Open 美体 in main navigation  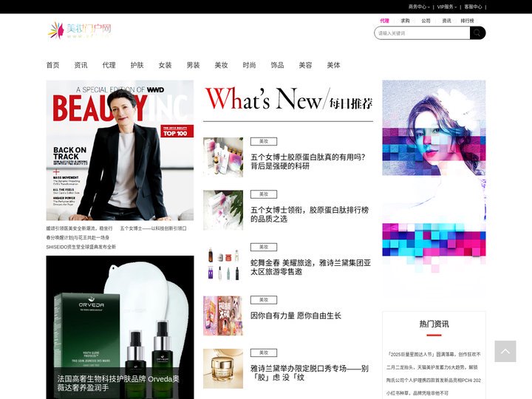tap(333, 65)
